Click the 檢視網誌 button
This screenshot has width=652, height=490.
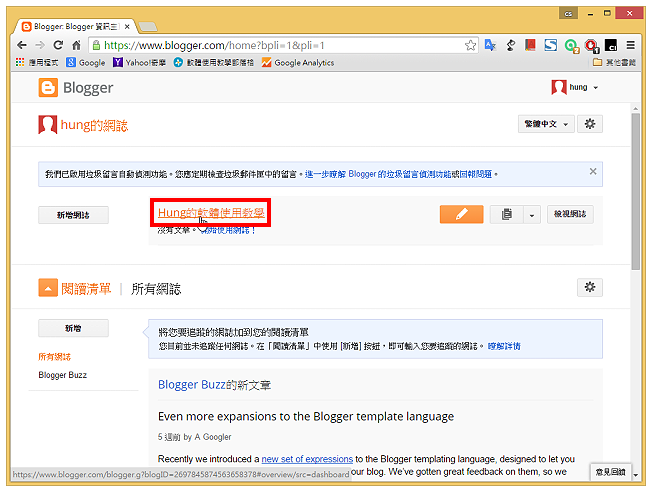pyautogui.click(x=570, y=214)
